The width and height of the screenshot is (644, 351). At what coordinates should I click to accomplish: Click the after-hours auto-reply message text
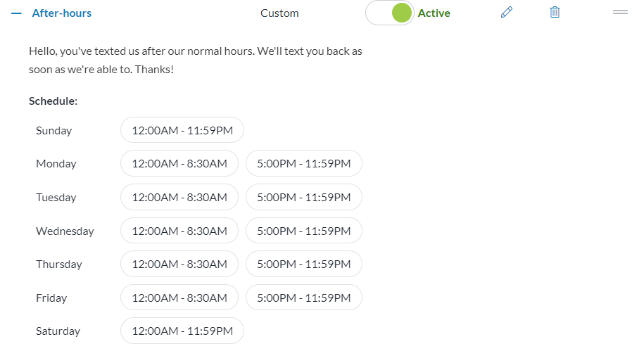click(x=196, y=60)
